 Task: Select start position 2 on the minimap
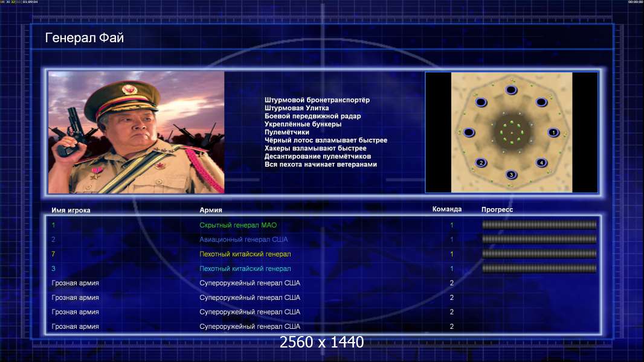481,162
